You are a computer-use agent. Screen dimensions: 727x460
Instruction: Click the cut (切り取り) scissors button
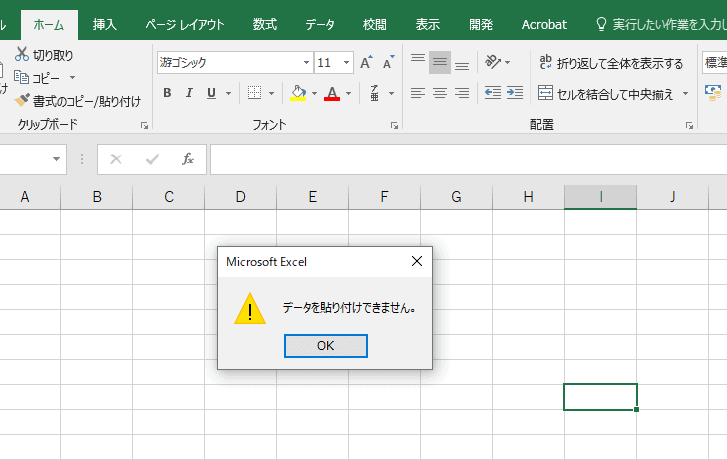click(x=44, y=55)
